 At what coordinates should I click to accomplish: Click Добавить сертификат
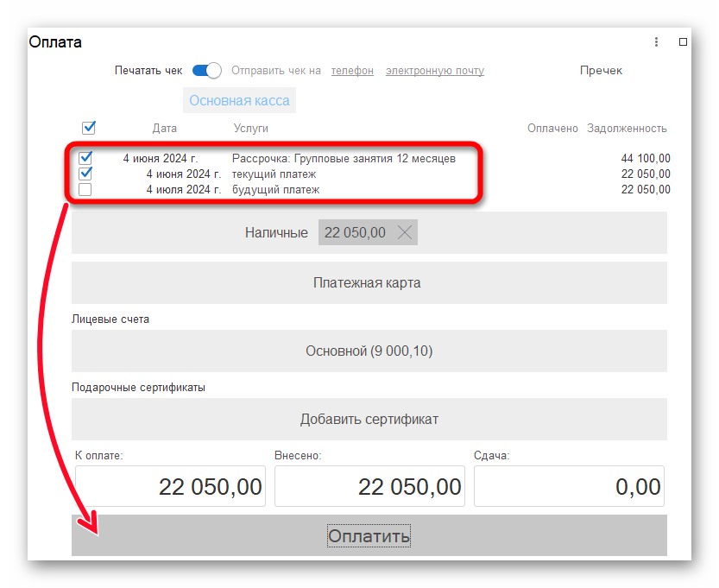click(x=369, y=420)
